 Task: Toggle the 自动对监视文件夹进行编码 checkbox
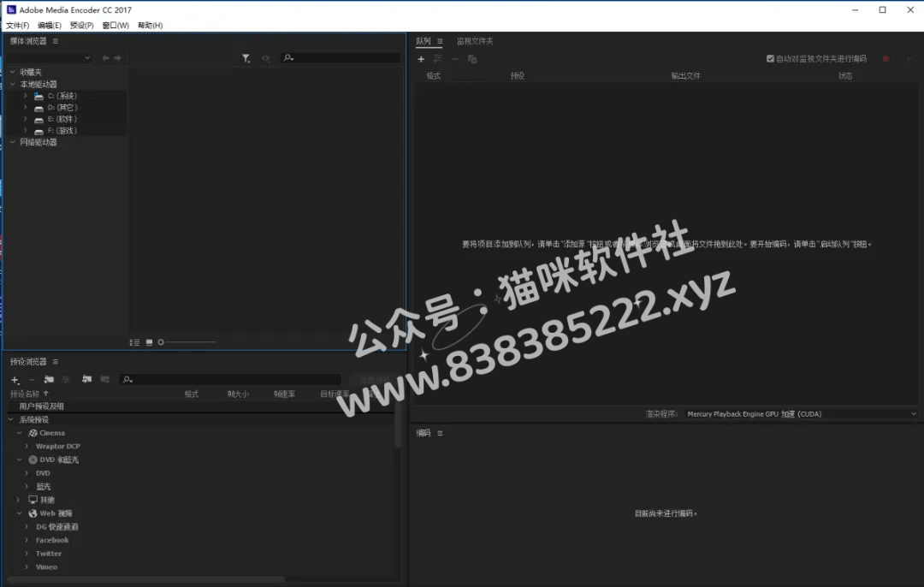click(x=770, y=58)
